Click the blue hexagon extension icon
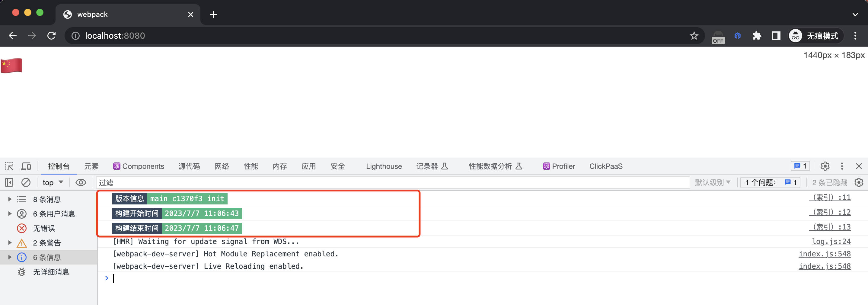The height and width of the screenshot is (305, 868). [x=738, y=36]
